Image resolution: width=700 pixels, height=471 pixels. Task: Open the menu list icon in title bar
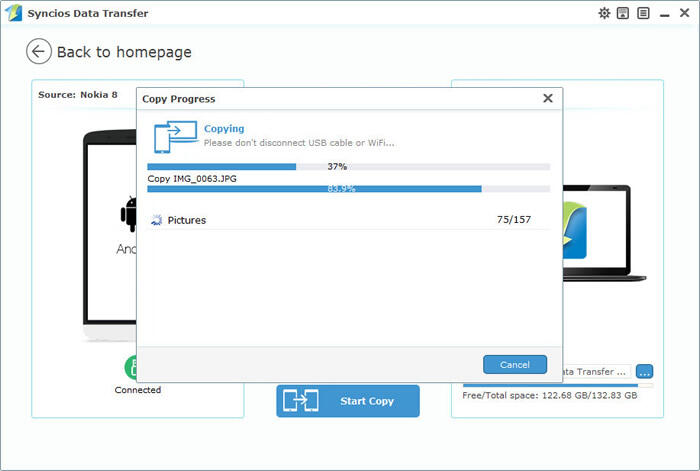[x=643, y=13]
